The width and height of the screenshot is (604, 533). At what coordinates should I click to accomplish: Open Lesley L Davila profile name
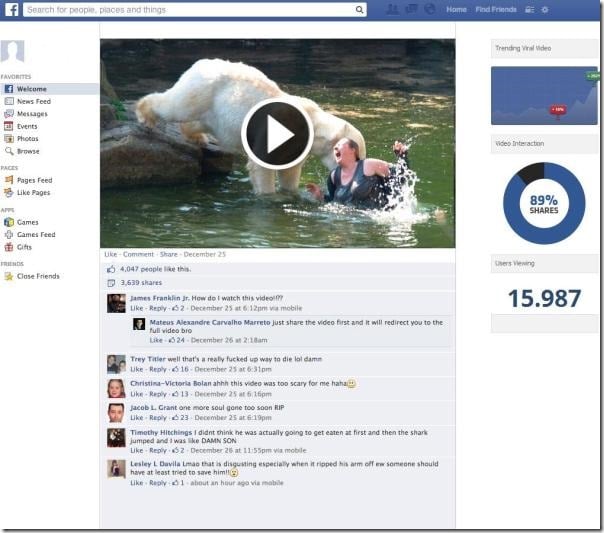click(x=156, y=464)
